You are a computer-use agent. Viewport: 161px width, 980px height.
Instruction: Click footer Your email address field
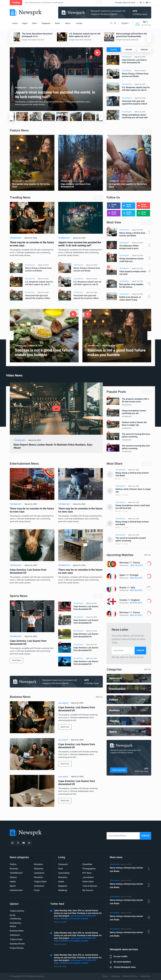(x=123, y=836)
